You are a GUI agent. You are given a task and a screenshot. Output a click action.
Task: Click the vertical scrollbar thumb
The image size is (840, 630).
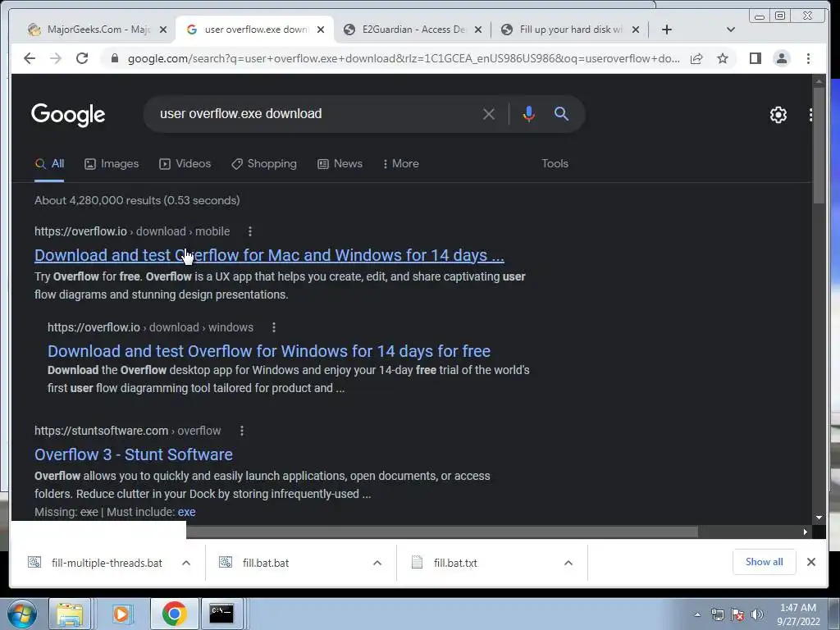819,144
